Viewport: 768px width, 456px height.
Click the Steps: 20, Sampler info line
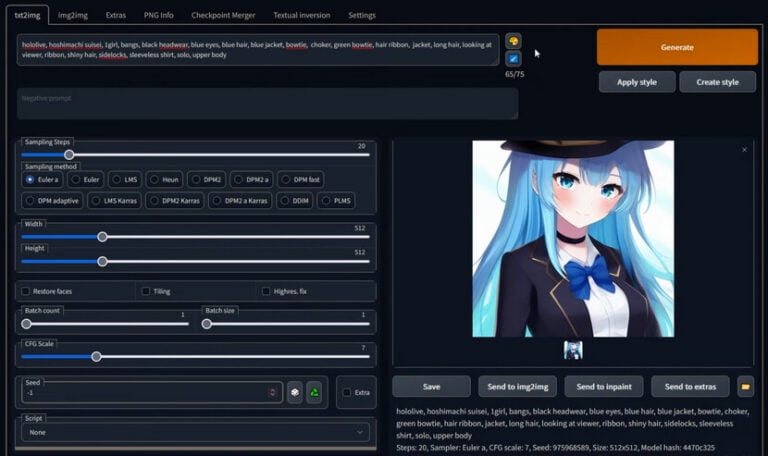[x=555, y=448]
